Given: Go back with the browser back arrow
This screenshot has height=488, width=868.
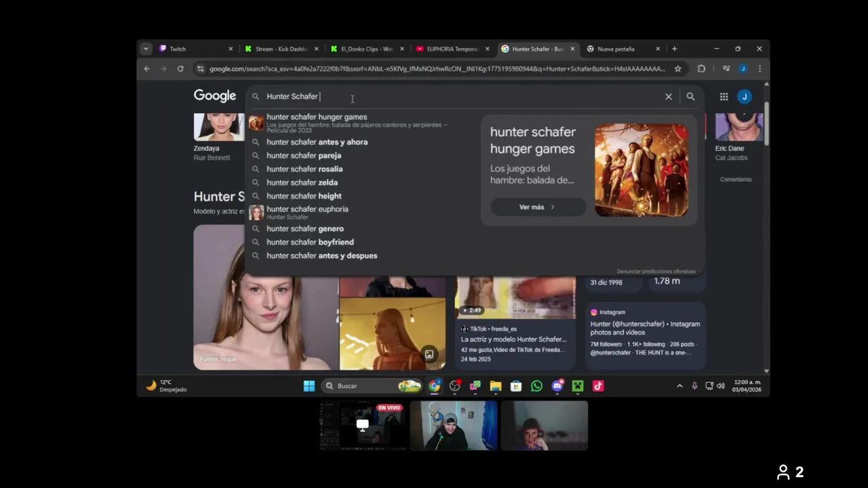Looking at the screenshot, I should [146, 68].
